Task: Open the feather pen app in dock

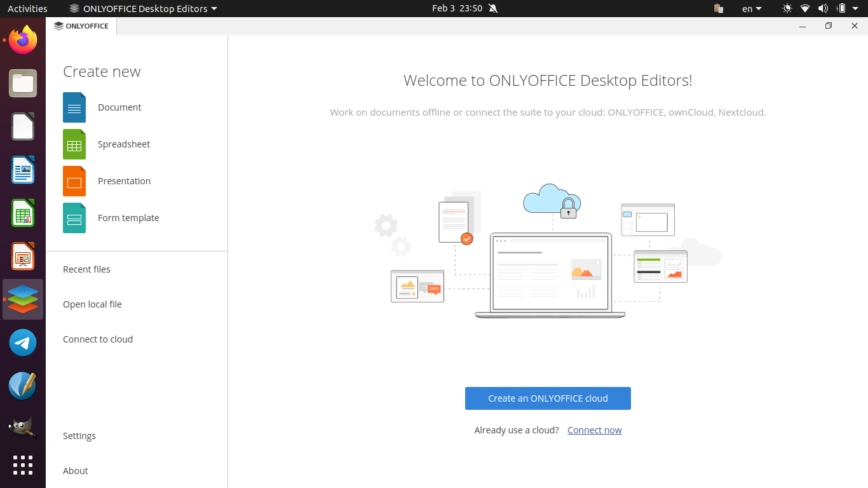Action: (23, 386)
